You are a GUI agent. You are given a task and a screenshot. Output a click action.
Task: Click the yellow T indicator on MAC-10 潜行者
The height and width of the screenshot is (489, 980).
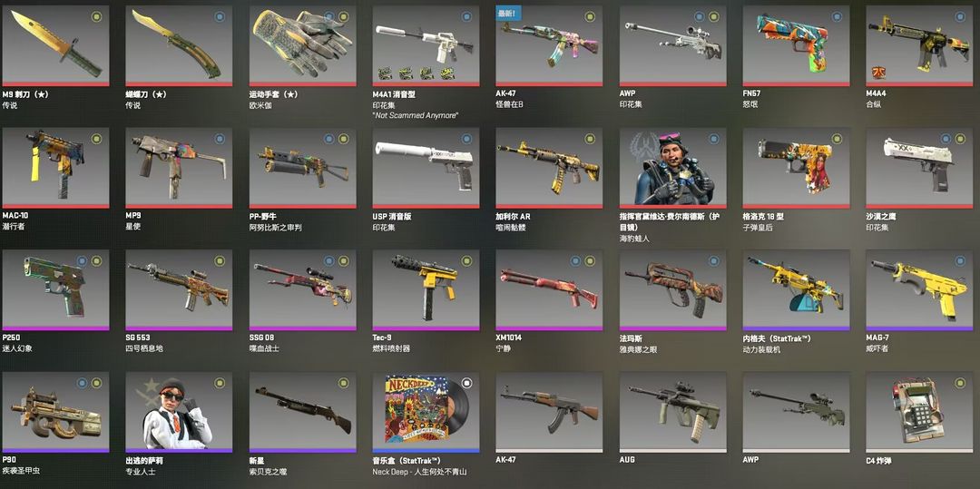(96, 139)
